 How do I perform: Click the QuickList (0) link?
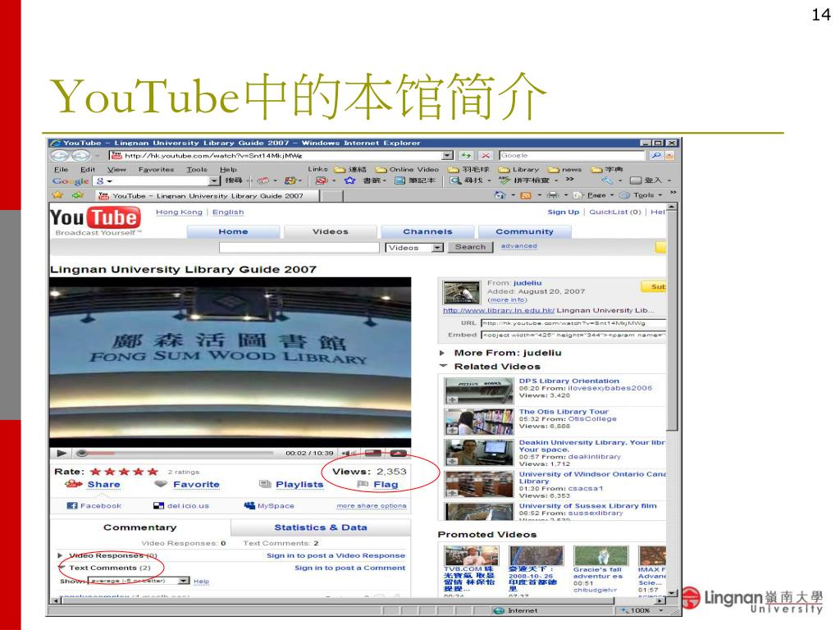615,212
